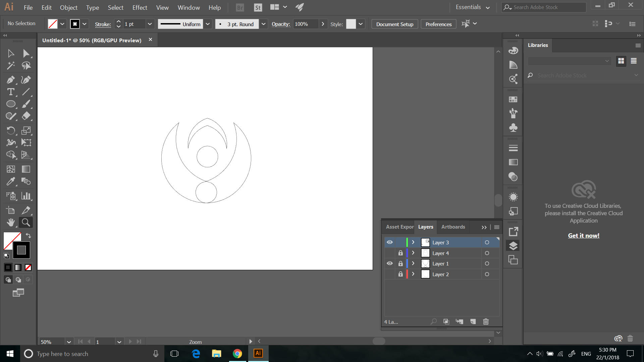This screenshot has width=644, height=362.
Task: Pick the Rotate tool
Action: 11,130
